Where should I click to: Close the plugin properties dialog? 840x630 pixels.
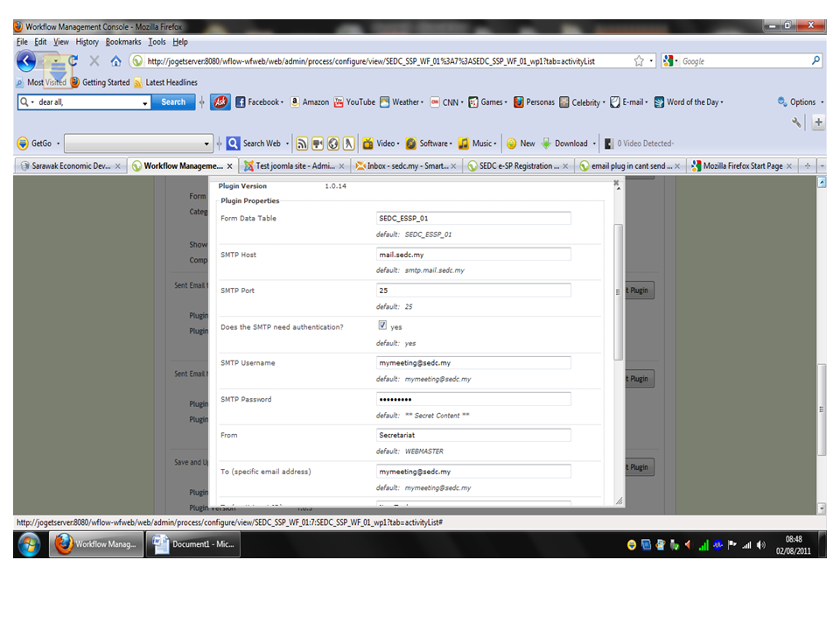tap(616, 184)
